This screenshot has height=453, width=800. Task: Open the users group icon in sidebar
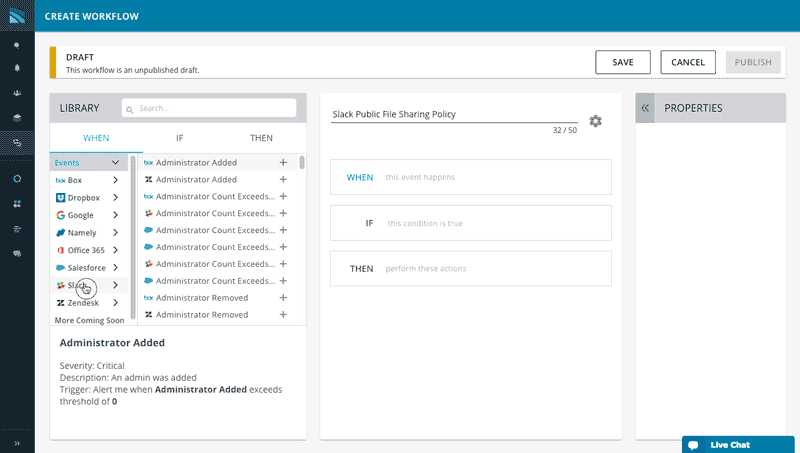[17, 93]
